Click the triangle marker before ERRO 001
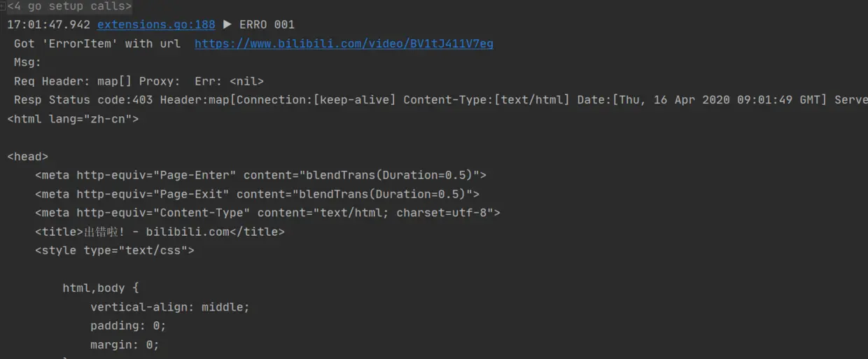 pyautogui.click(x=227, y=24)
